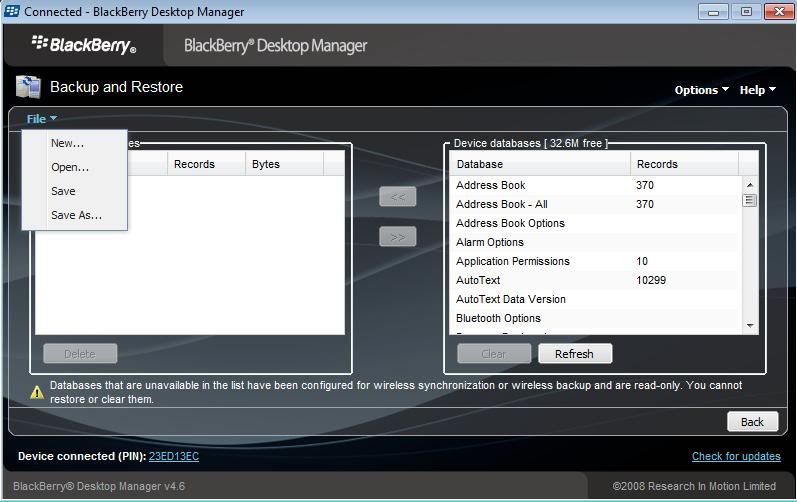The image size is (797, 502).
Task: Sort device list by Records header
Action: 684,164
